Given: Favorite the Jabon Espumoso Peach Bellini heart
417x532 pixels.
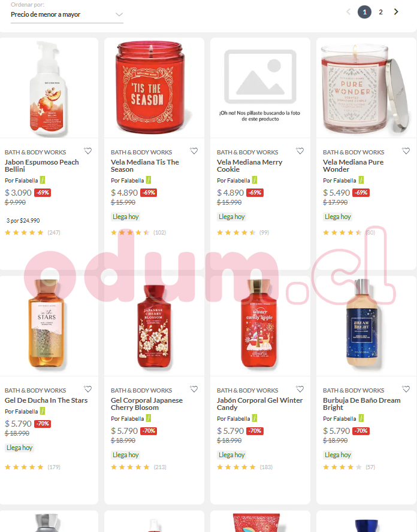Looking at the screenshot, I should pos(88,151).
